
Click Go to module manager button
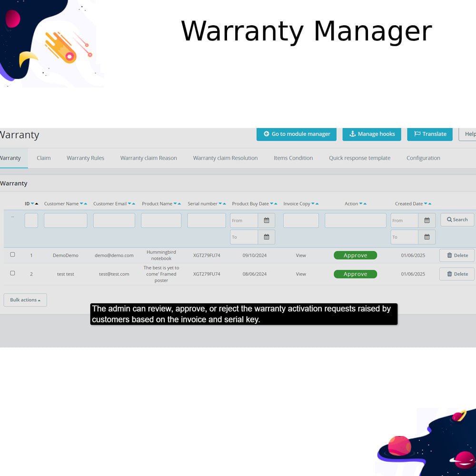coord(297,134)
